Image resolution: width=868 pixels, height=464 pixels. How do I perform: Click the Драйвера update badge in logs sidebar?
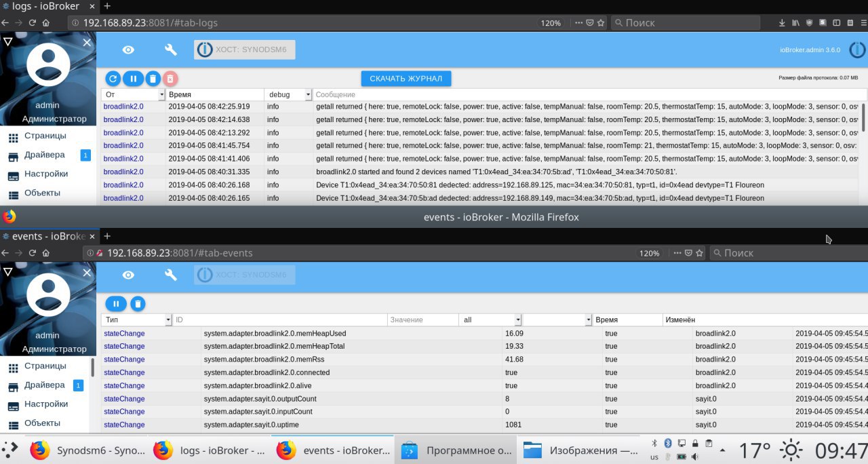pyautogui.click(x=85, y=155)
